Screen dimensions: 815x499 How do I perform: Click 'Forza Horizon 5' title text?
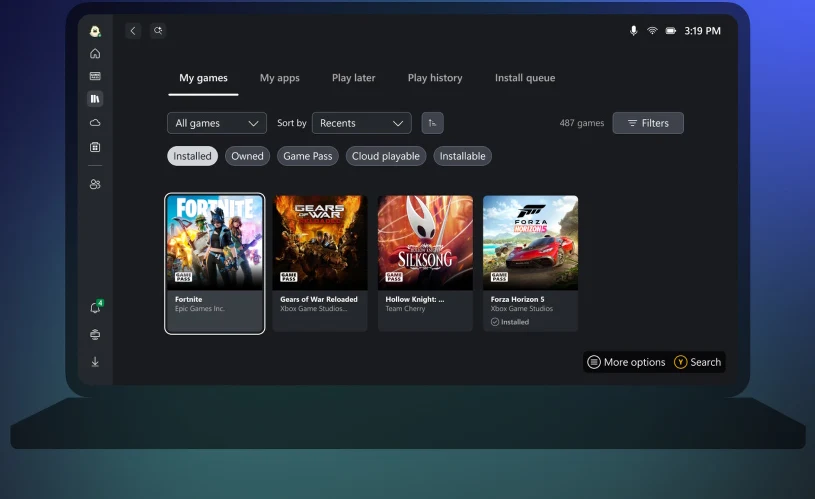click(517, 299)
